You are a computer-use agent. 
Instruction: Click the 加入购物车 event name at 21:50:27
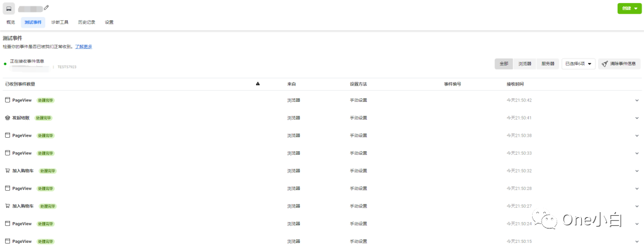[23, 206]
